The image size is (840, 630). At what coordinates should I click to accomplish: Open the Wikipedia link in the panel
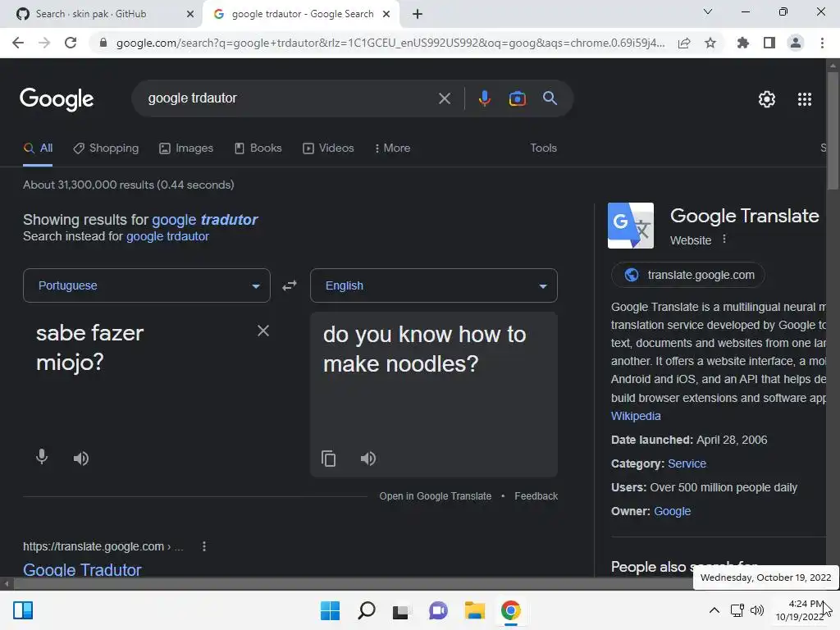pos(636,416)
